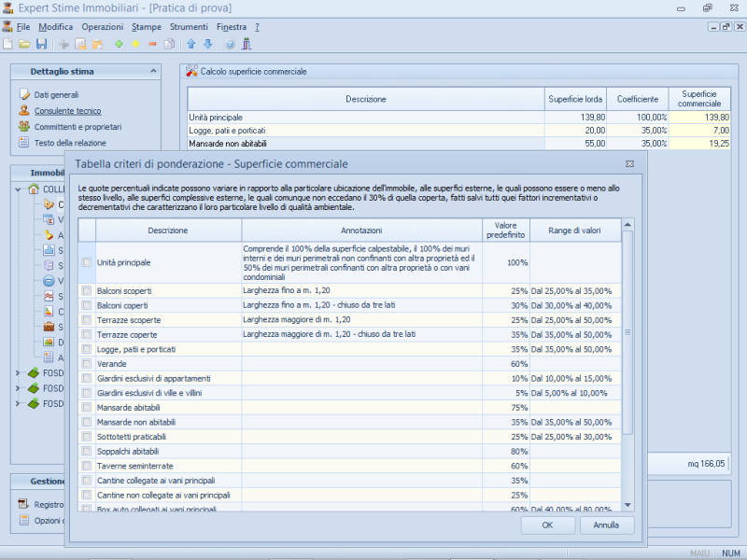The width and height of the screenshot is (747, 560).
Task: Click the Testo della relazione link
Action: [70, 143]
